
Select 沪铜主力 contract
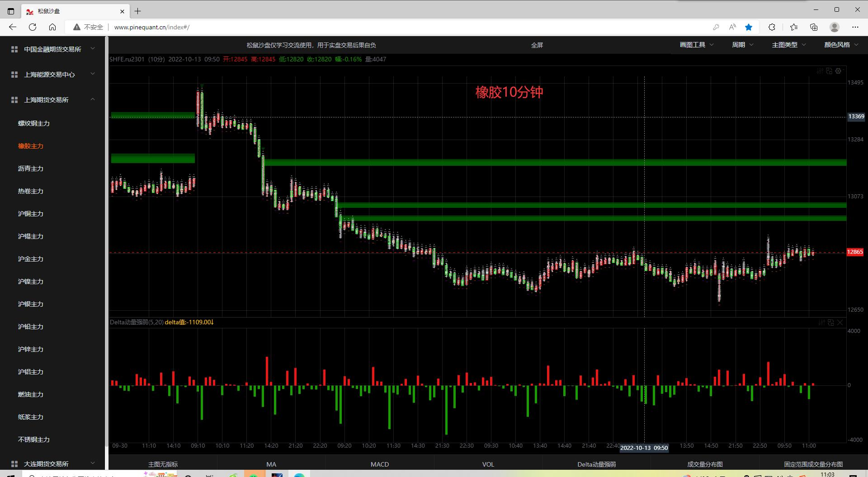[x=31, y=214]
